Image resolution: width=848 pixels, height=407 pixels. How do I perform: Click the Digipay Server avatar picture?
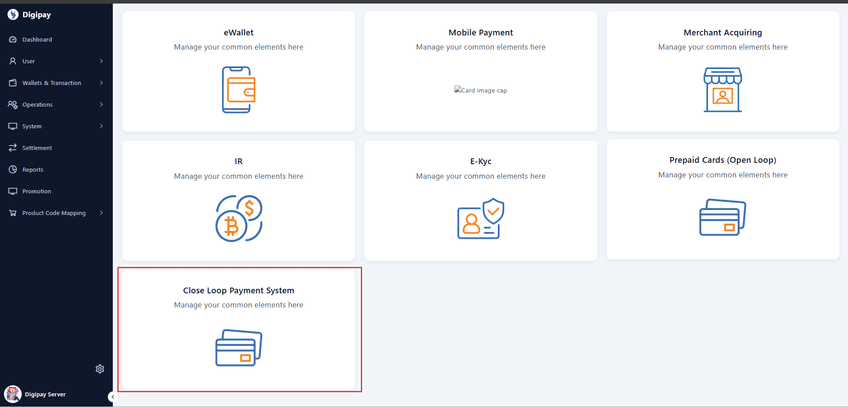tap(12, 394)
